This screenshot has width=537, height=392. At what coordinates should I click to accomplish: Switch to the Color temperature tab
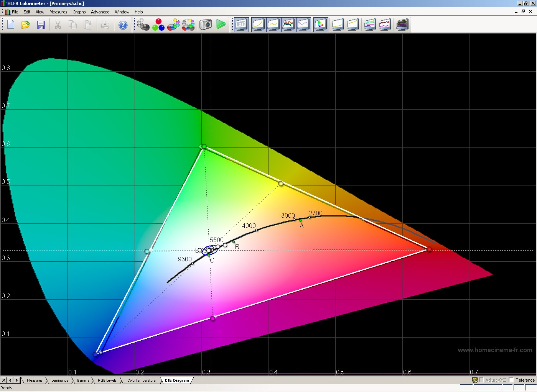pos(141,381)
